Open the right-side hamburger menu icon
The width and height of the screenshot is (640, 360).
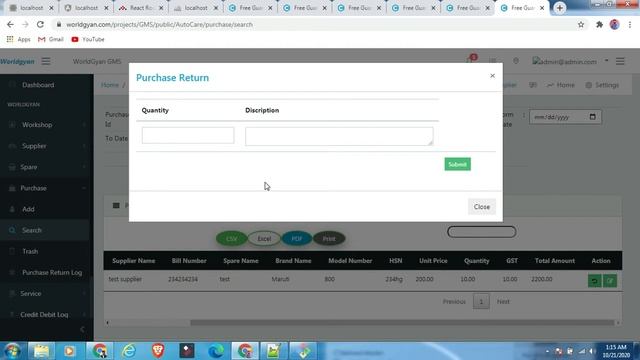click(x=620, y=61)
